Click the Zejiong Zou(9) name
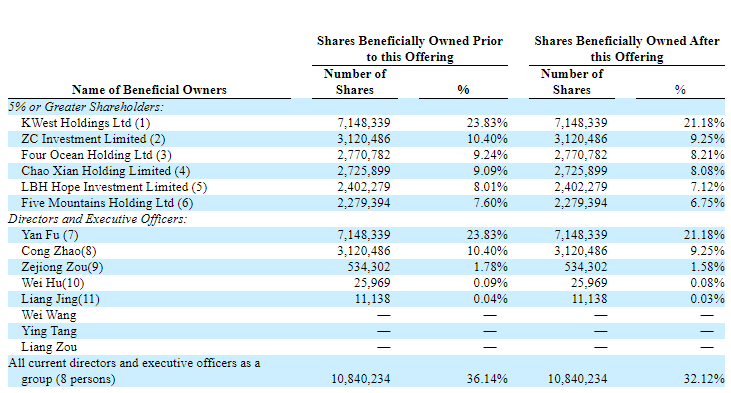The width and height of the screenshot is (731, 393). tap(62, 267)
